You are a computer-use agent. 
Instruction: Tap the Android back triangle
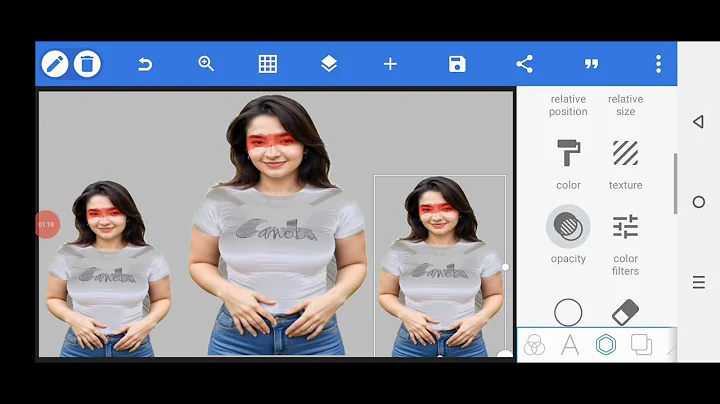tap(698, 122)
